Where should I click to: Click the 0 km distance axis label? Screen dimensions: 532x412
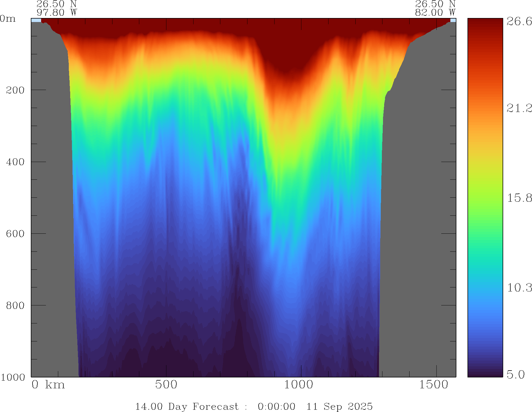click(48, 385)
